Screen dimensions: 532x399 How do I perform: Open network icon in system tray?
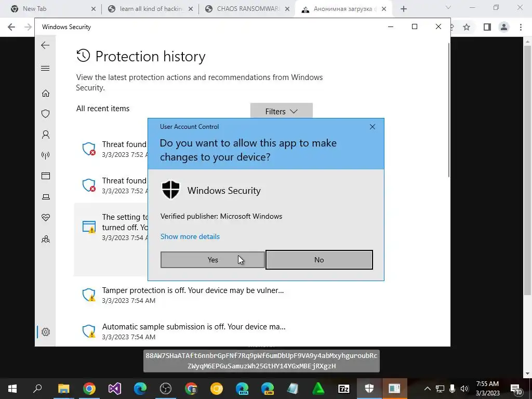pos(440,389)
